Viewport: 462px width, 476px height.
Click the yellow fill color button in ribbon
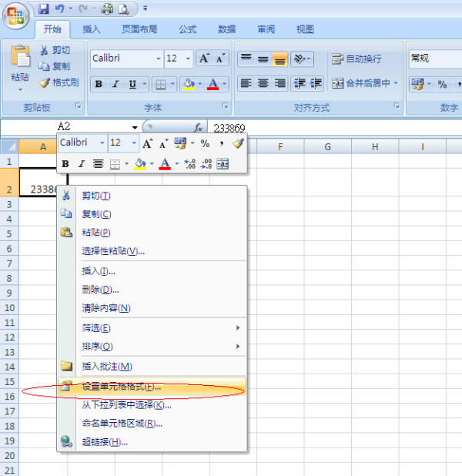coord(187,85)
